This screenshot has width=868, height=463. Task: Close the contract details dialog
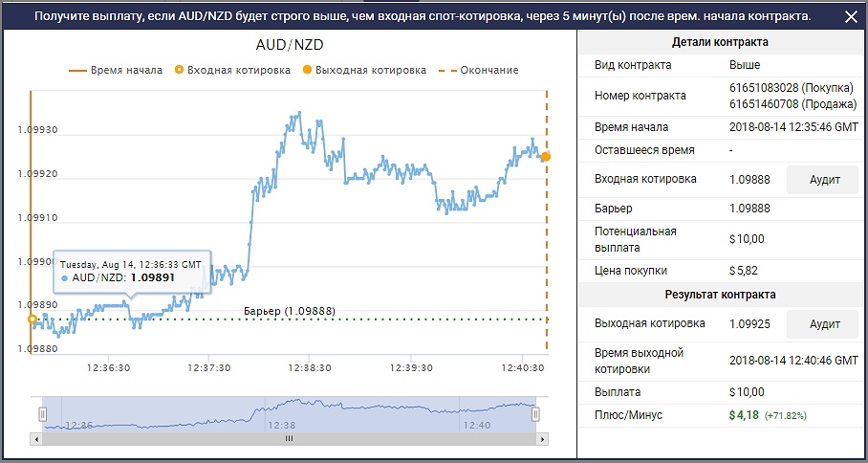click(x=851, y=16)
